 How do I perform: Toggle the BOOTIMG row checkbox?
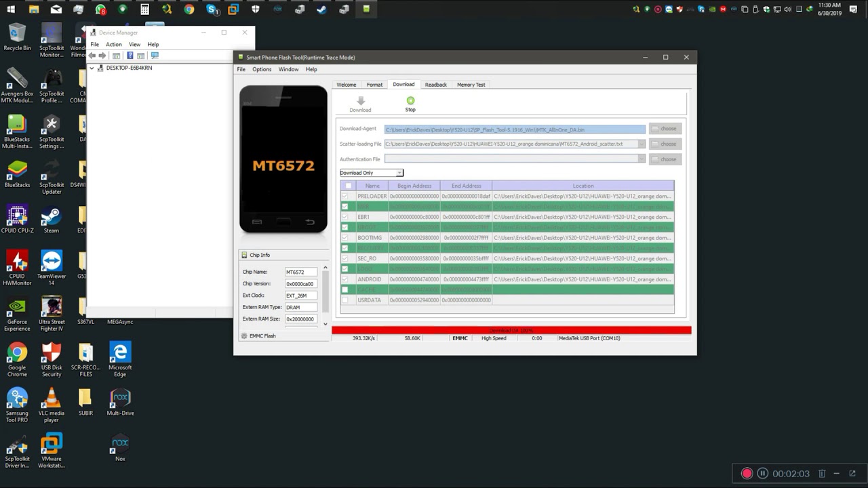(344, 238)
